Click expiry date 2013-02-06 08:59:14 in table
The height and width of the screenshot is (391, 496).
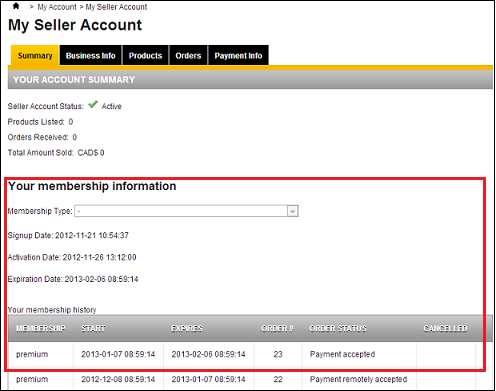pos(208,354)
